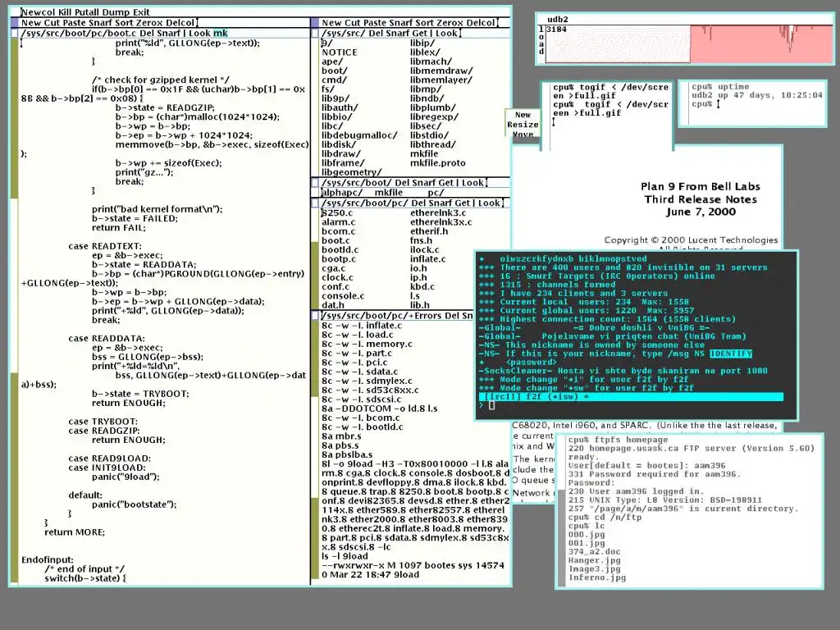Screen dimensions: 840x630
Task: Click highlighted IDENTIFY in the IRC window
Action: coord(731,354)
